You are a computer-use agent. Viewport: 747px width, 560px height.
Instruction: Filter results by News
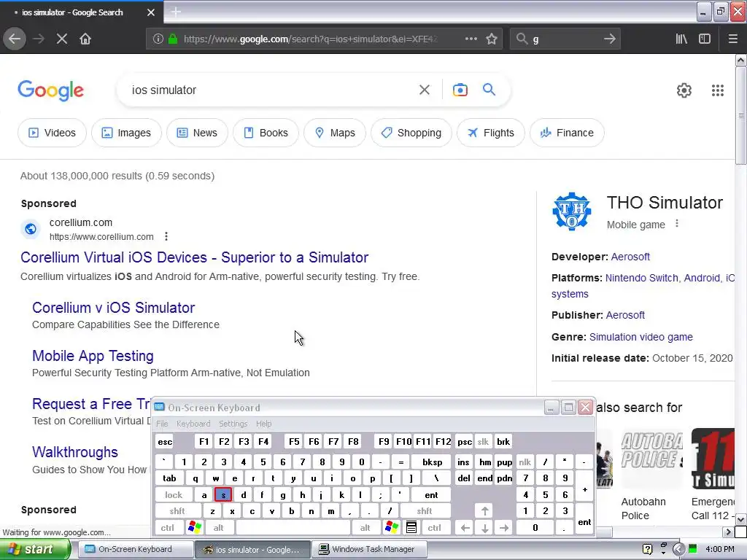(x=197, y=133)
